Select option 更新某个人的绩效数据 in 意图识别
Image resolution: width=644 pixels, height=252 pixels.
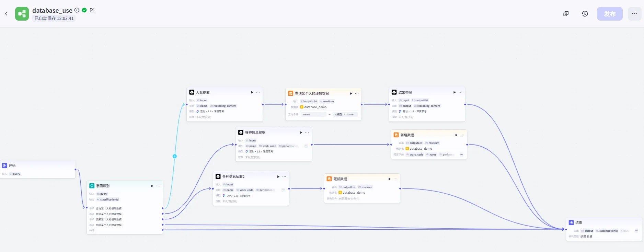click(x=109, y=219)
